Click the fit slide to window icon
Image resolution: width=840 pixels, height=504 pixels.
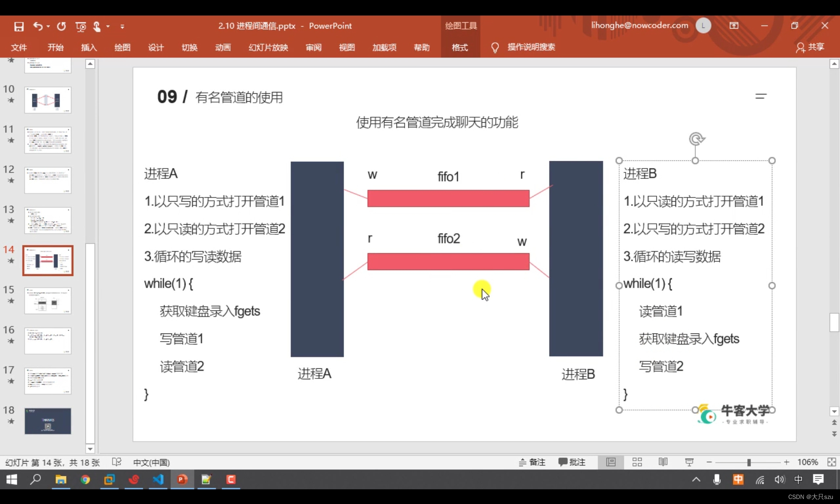tap(831, 462)
